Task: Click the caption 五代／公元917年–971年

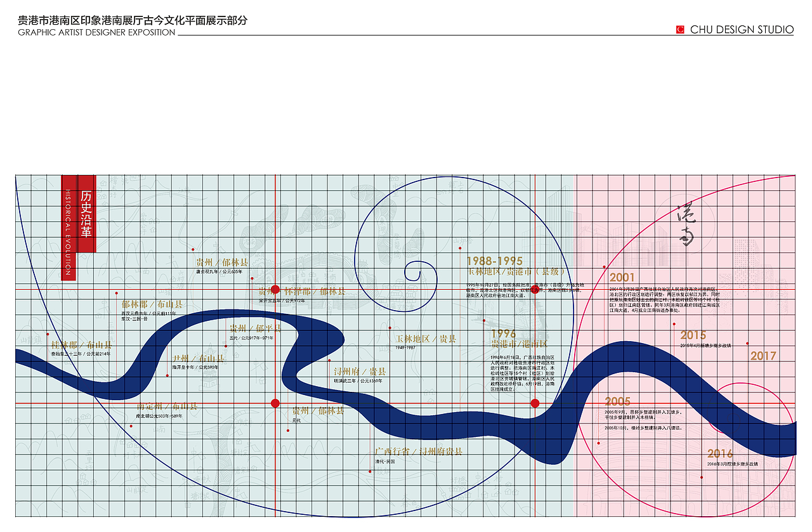Action: coord(252,338)
